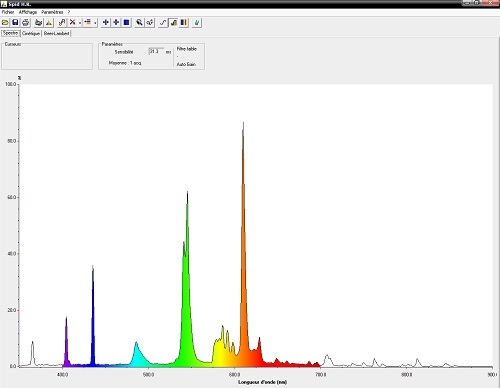500x388 pixels.
Task: Click the 'Moyenne : 1 acq' text
Action: click(125, 63)
